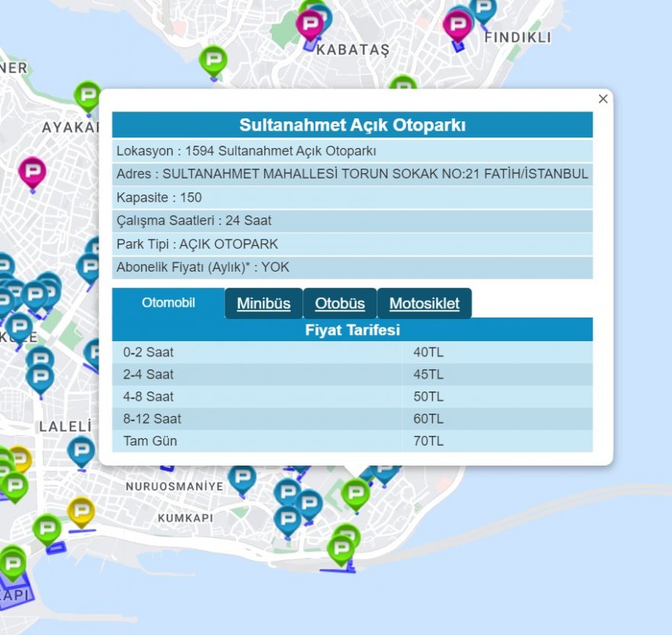
Task: Open the Otobüs pricing tab
Action: 340,304
